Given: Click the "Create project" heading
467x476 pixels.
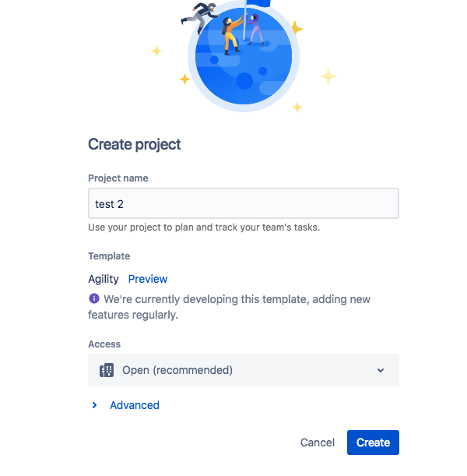Looking at the screenshot, I should click(x=135, y=144).
